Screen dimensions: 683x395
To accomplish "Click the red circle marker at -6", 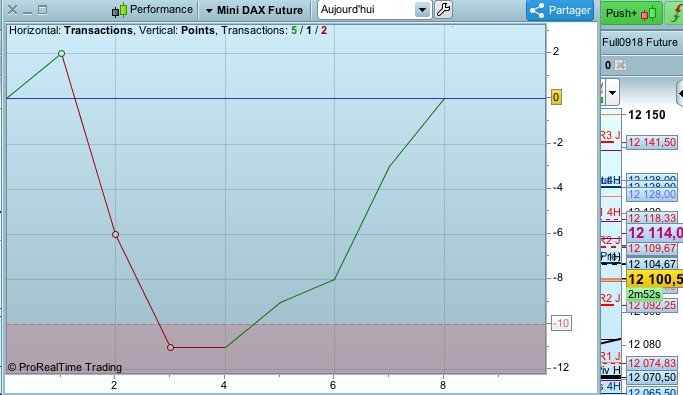I will point(115,234).
